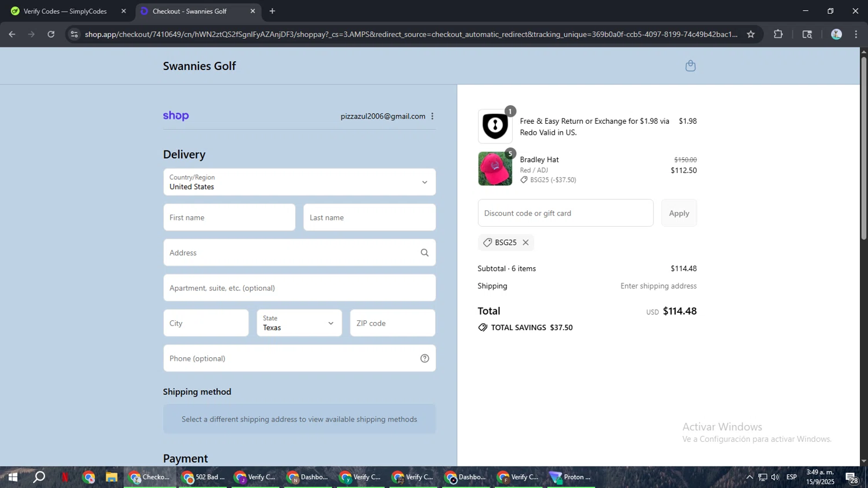Click the Bradley Hat product thumbnail
This screenshot has width=868, height=488.
point(495,168)
